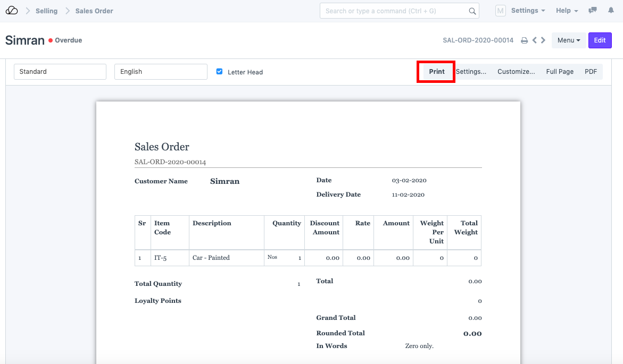This screenshot has width=623, height=364.
Task: Go to next document arrow
Action: [x=543, y=40]
